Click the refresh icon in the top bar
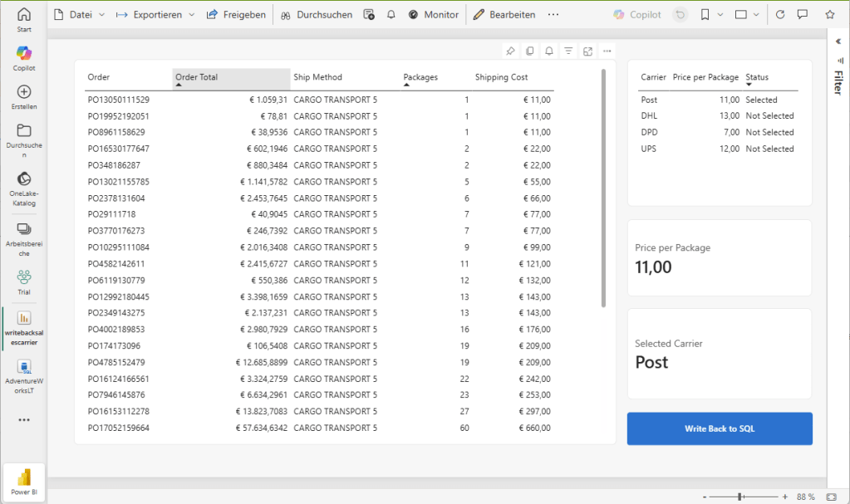The width and height of the screenshot is (850, 504). coord(779,15)
